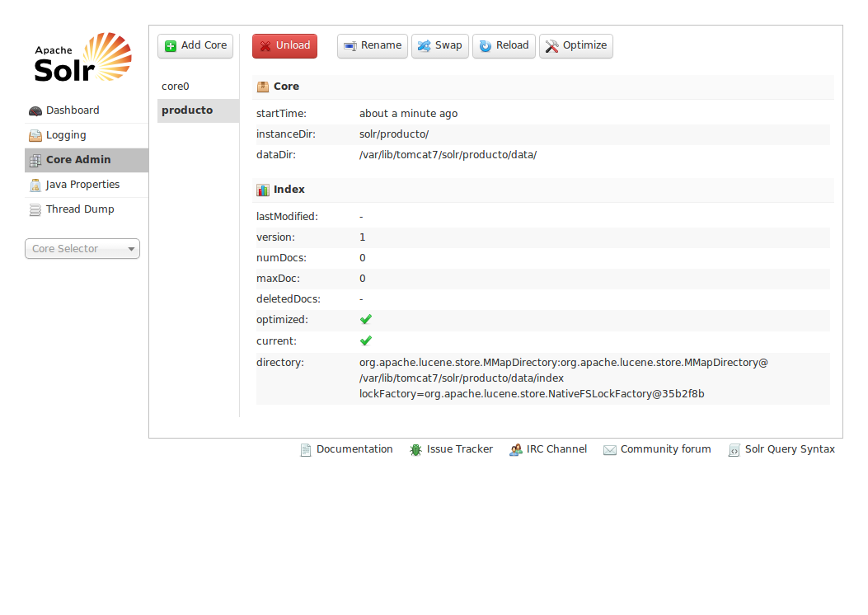Viewport: 868px width, 615px height.
Task: Open Dashboard in the sidebar menu
Action: tap(87, 110)
